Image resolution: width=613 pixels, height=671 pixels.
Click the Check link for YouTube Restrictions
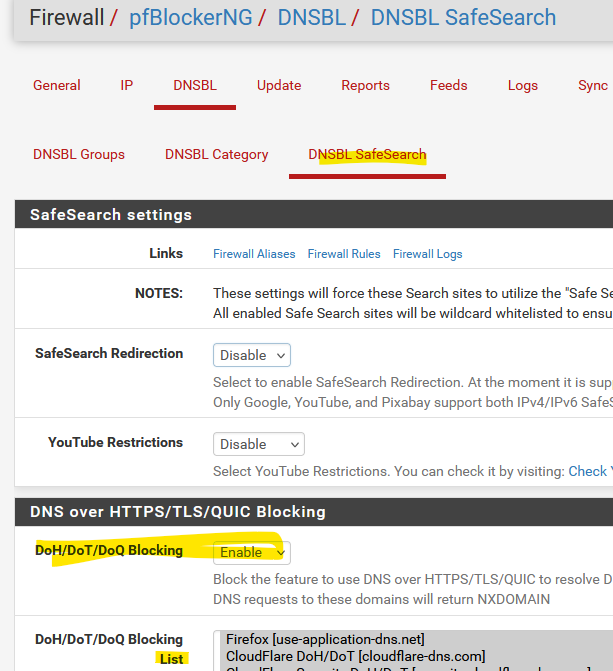click(587, 471)
